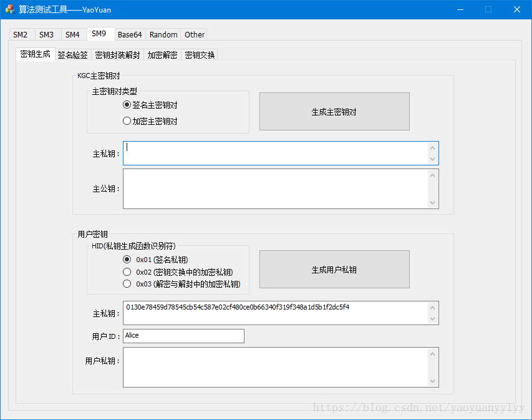Open the Random tab

[x=163, y=34]
